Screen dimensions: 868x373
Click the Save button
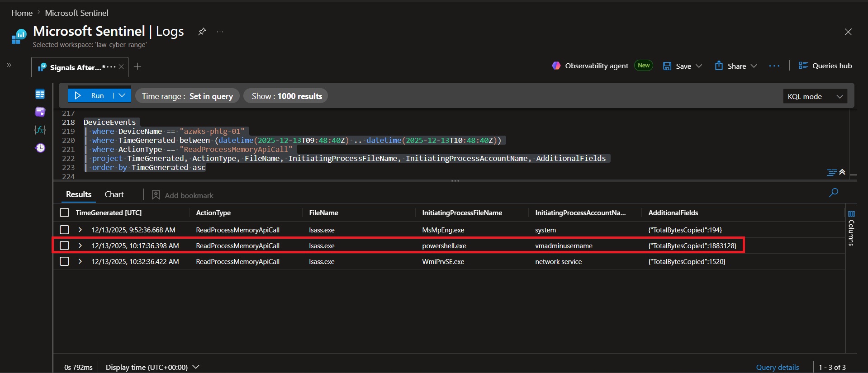[677, 66]
